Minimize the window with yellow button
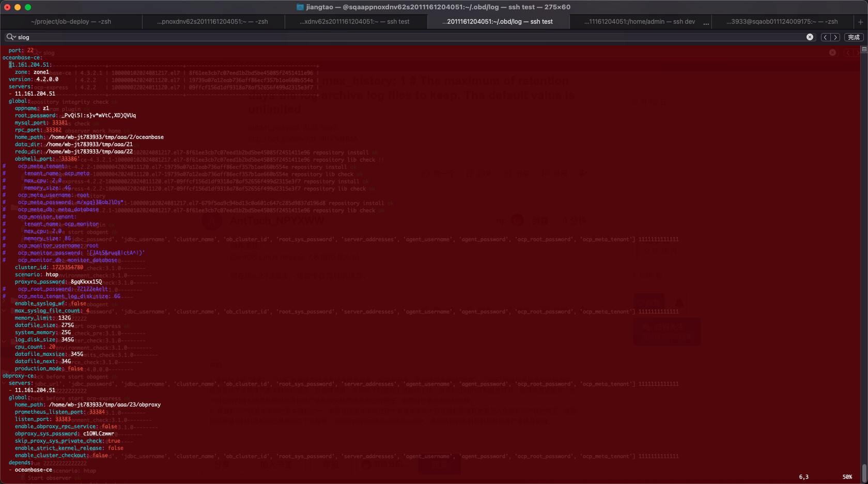Viewport: 868px width, 484px height. click(18, 7)
